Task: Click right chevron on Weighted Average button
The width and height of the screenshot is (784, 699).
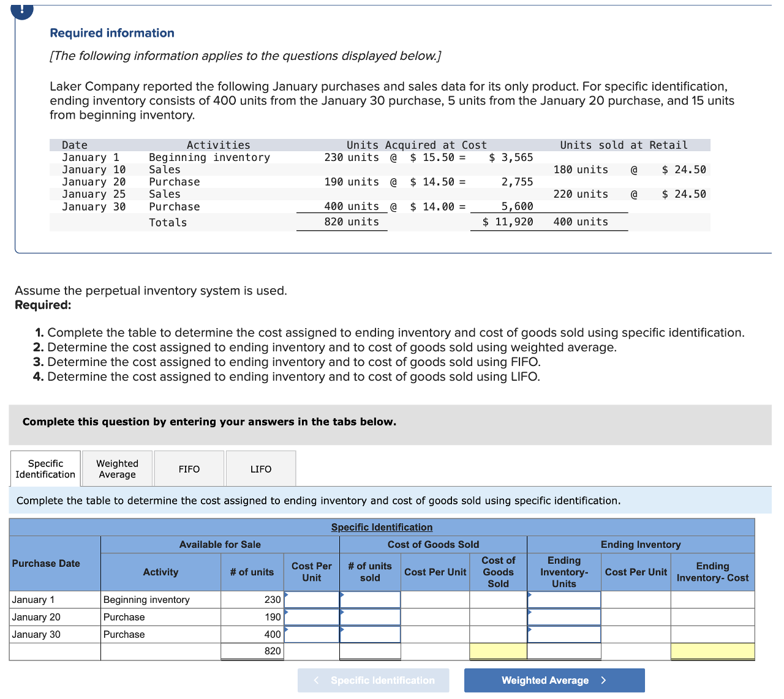Action: click(x=603, y=680)
